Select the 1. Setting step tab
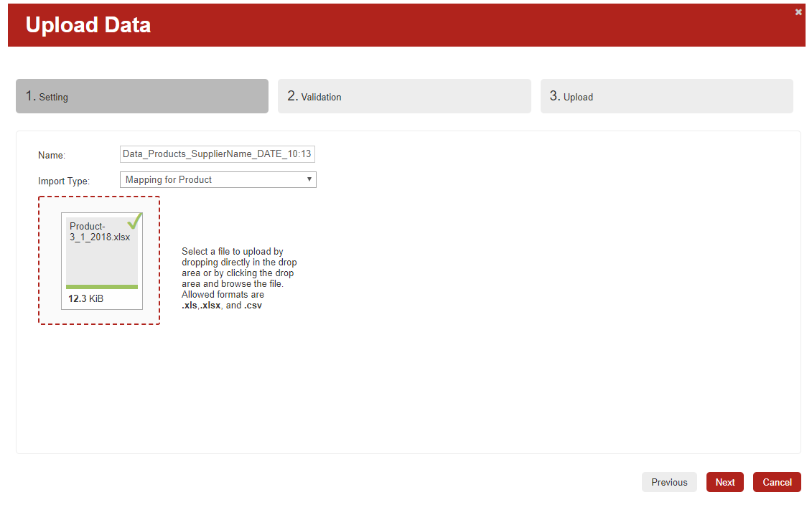The image size is (812, 510). click(142, 96)
